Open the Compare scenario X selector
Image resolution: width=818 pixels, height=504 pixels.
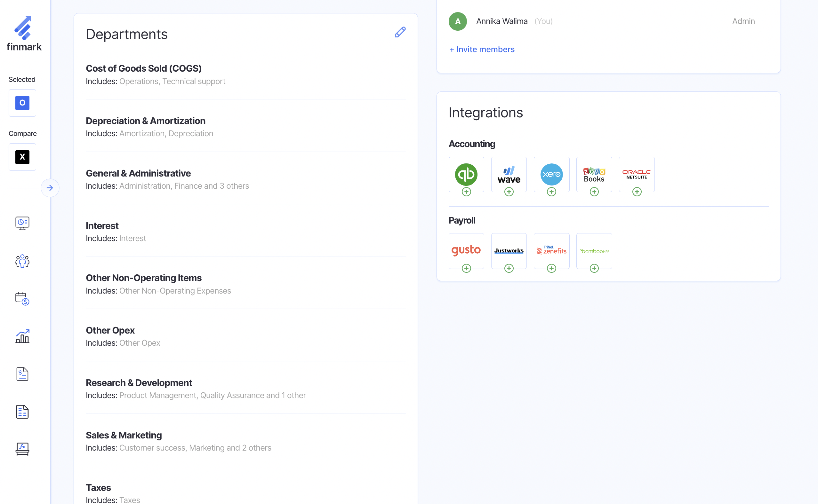coord(22,157)
